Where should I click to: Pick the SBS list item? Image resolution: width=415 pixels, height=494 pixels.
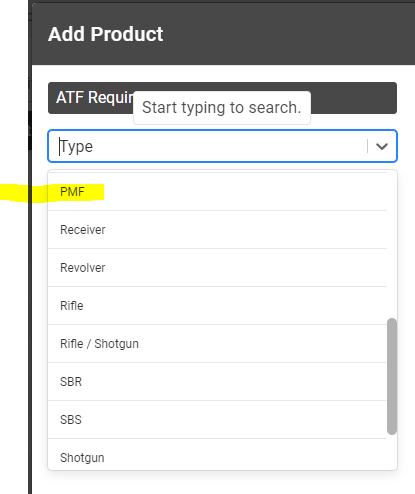[x=217, y=420]
